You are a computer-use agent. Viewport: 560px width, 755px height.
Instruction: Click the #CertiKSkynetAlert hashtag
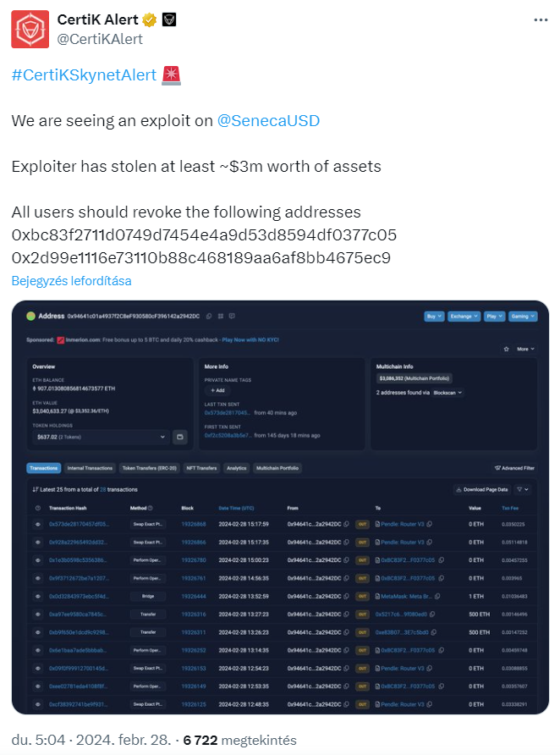click(x=84, y=75)
